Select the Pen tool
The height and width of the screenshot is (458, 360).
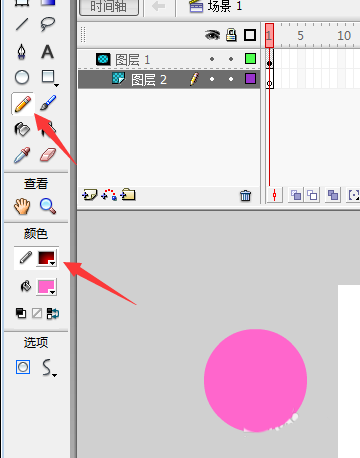click(x=22, y=52)
